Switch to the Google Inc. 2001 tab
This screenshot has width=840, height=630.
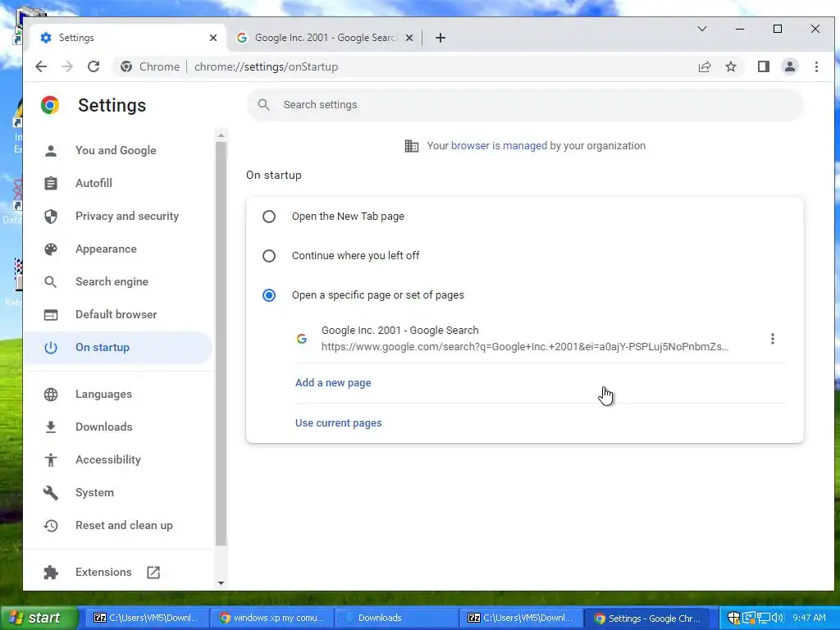coord(325,38)
